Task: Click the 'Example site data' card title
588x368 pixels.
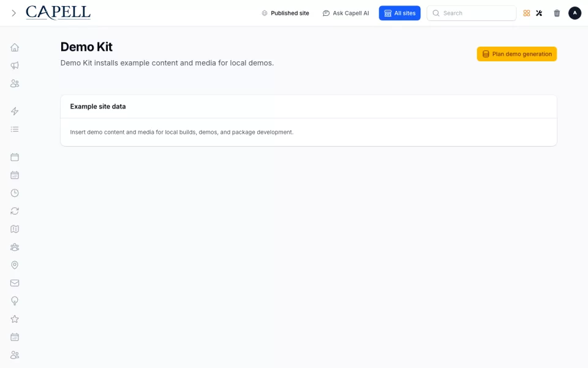Action: (x=98, y=107)
